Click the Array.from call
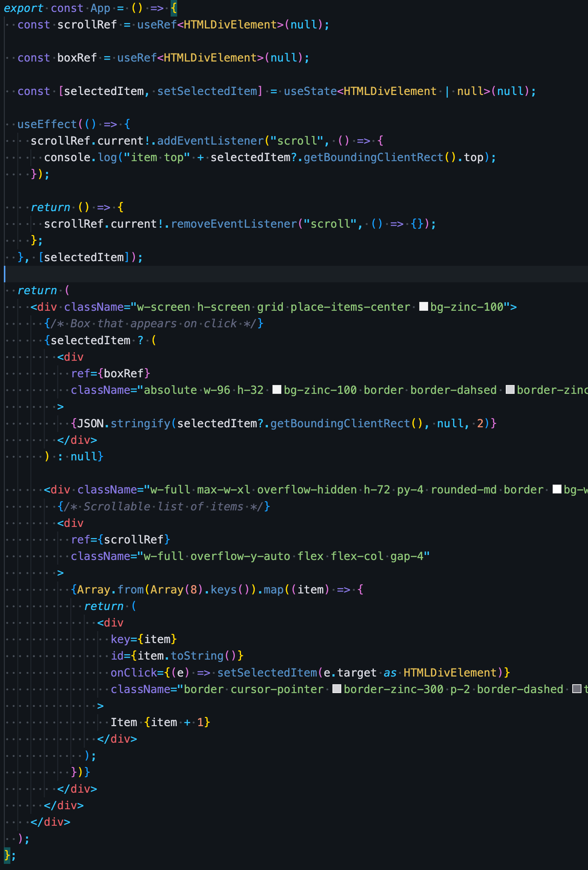The width and height of the screenshot is (588, 870). 110,590
